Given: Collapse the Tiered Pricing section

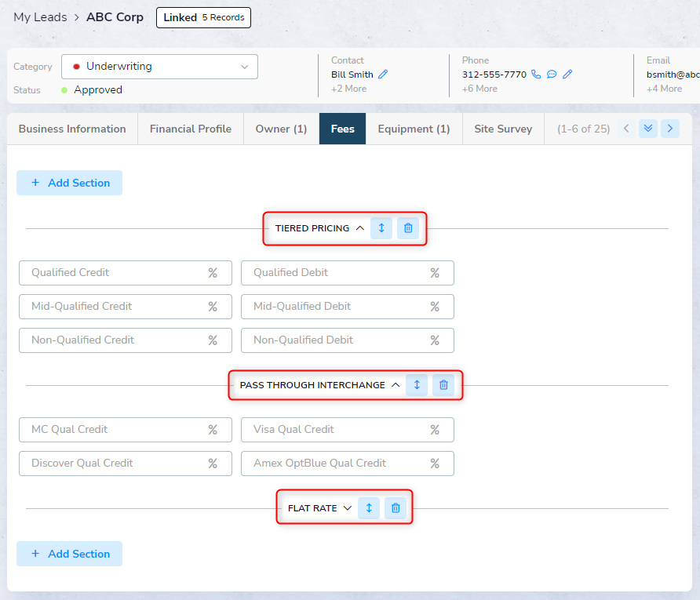Looking at the screenshot, I should [x=360, y=228].
